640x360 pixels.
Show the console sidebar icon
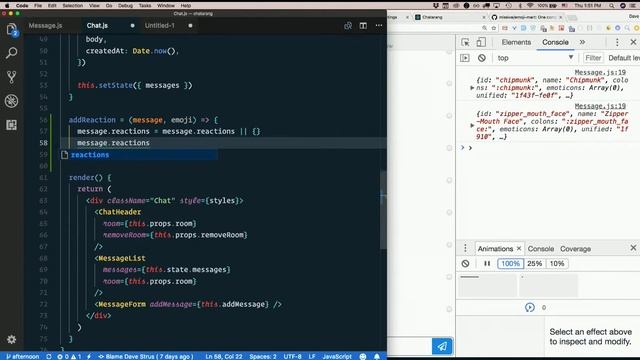(465, 58)
